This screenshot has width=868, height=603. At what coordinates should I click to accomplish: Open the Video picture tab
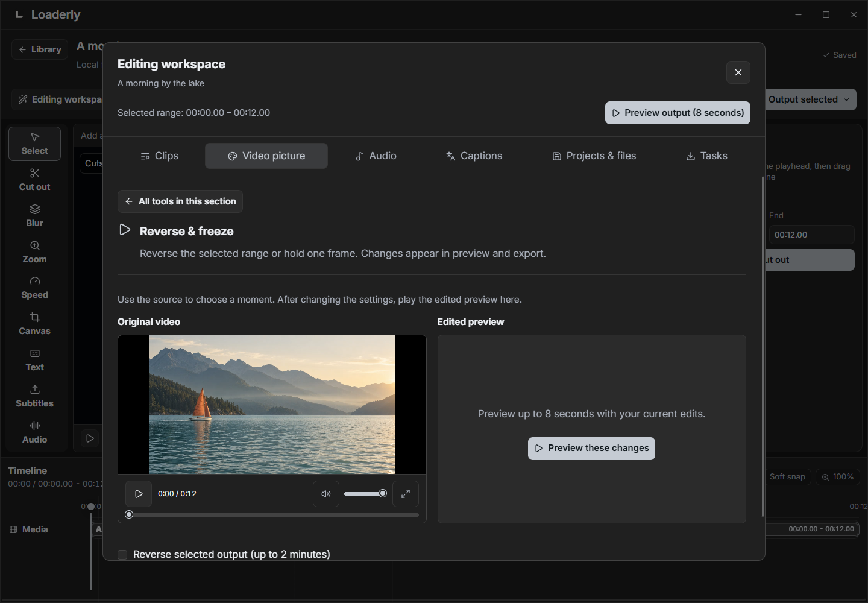266,156
